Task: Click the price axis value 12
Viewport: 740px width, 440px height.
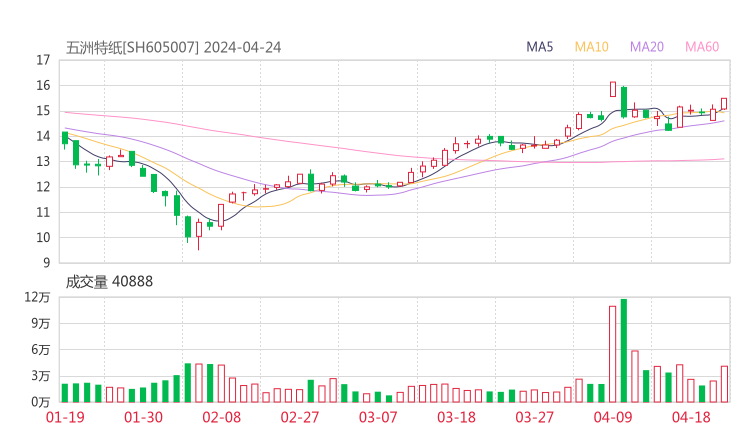Action: [x=43, y=187]
